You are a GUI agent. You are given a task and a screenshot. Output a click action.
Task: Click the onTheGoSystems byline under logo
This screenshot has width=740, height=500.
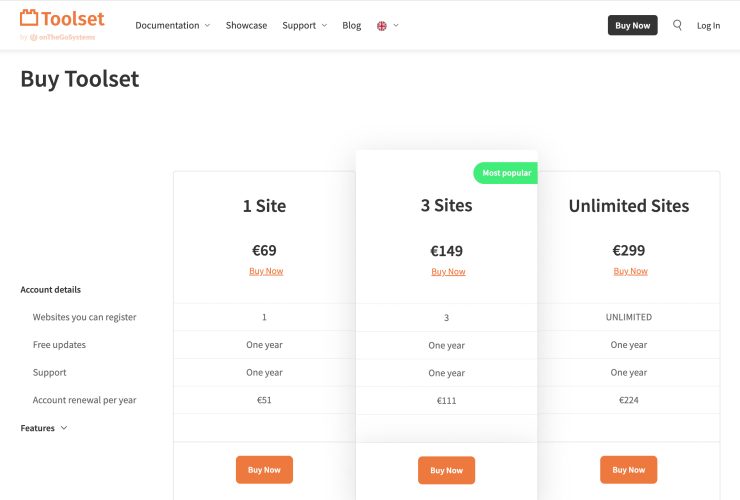(62, 37)
